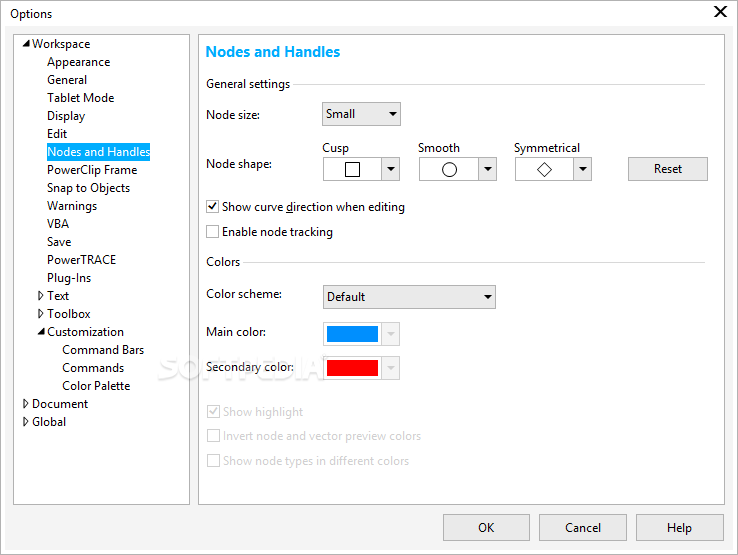This screenshot has width=738, height=555.
Task: Click the red Secondary color swatch
Action: (x=352, y=368)
